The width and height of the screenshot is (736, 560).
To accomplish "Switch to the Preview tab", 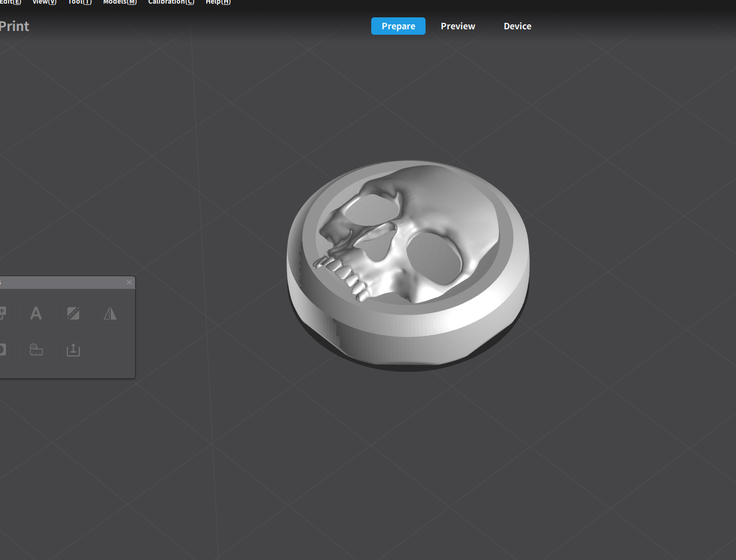I will click(458, 26).
